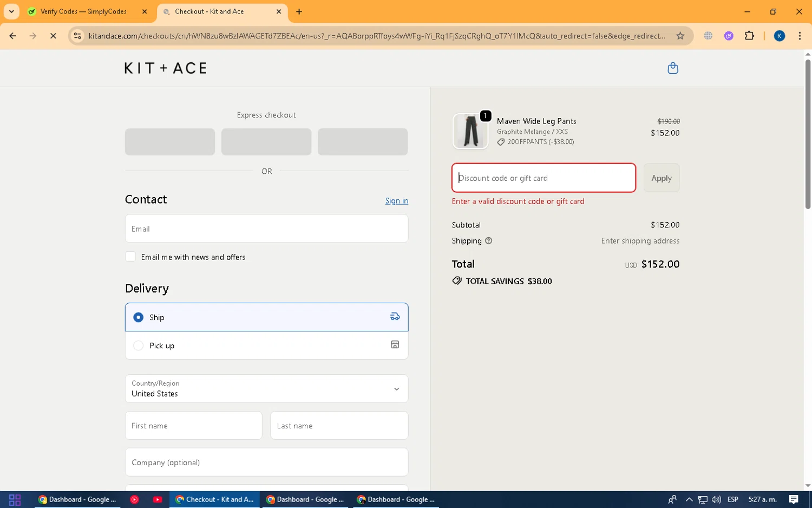Click the Pick up store icon
Image resolution: width=812 pixels, height=508 pixels.
(x=395, y=345)
